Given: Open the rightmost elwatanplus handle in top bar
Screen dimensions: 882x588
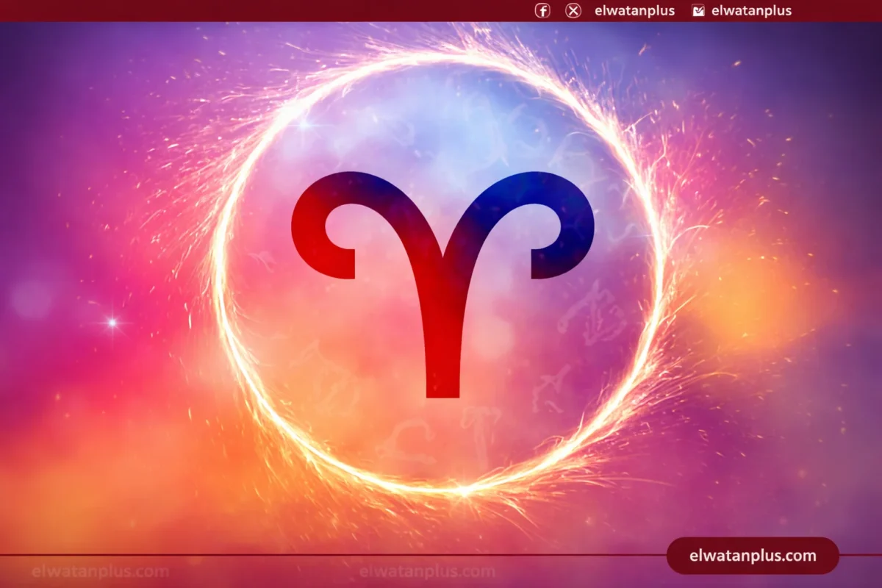Looking at the screenshot, I should (x=751, y=11).
